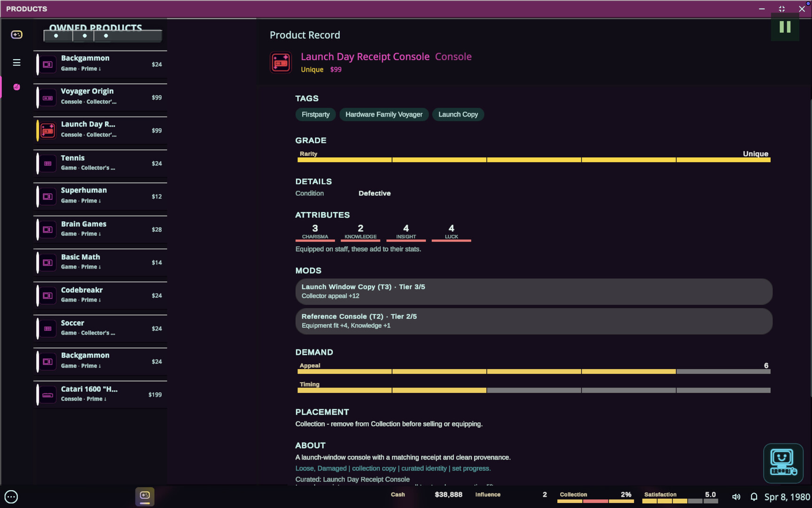Click the Soccer row name
The image size is (812, 508).
[x=72, y=323]
